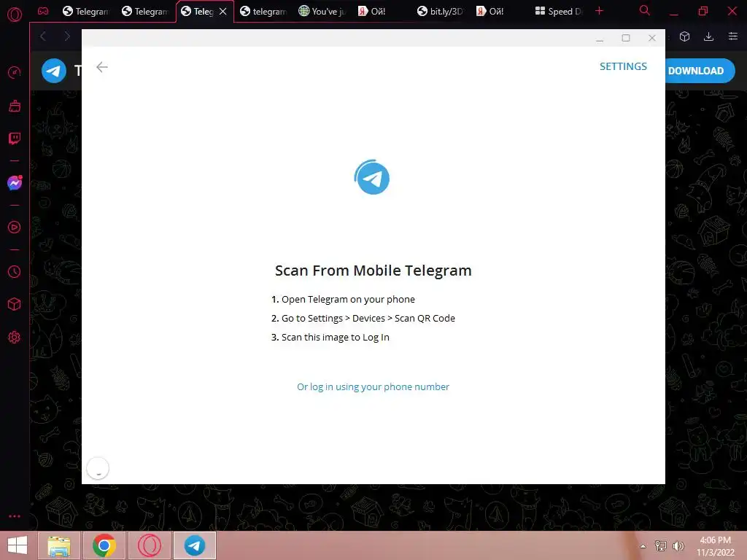747x560 pixels.
Task: Click the back arrow in the Telegram window
Action: coord(102,67)
